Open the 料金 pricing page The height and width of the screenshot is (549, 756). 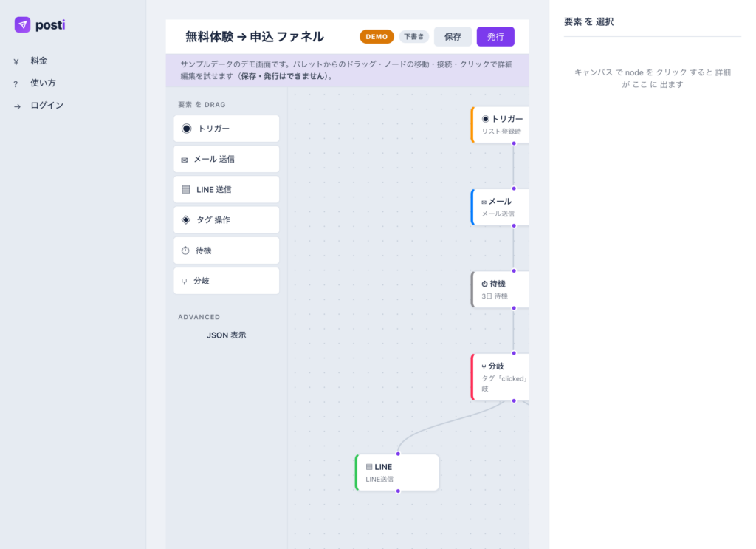[x=39, y=61]
